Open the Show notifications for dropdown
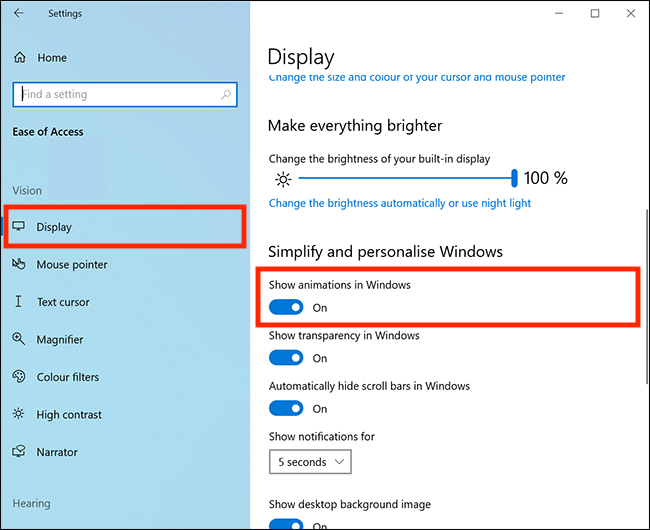650x530 pixels. click(x=310, y=462)
